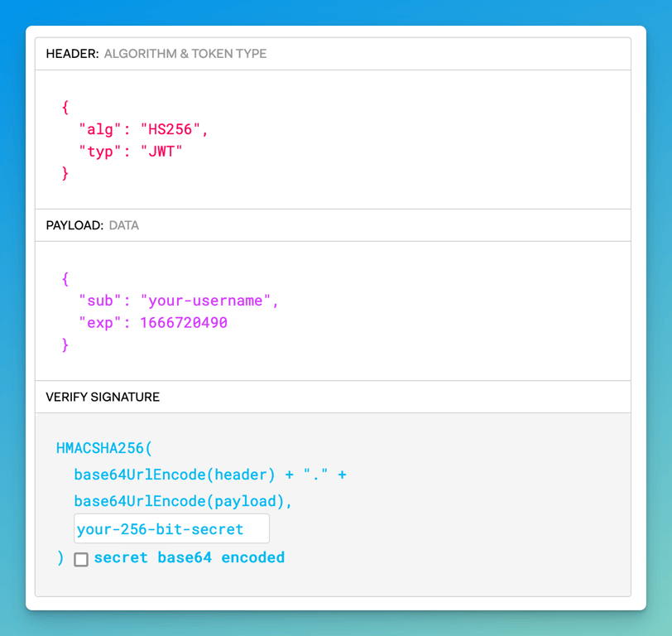The image size is (672, 636).
Task: Click the "typ": "JWT" header line
Action: point(130,152)
